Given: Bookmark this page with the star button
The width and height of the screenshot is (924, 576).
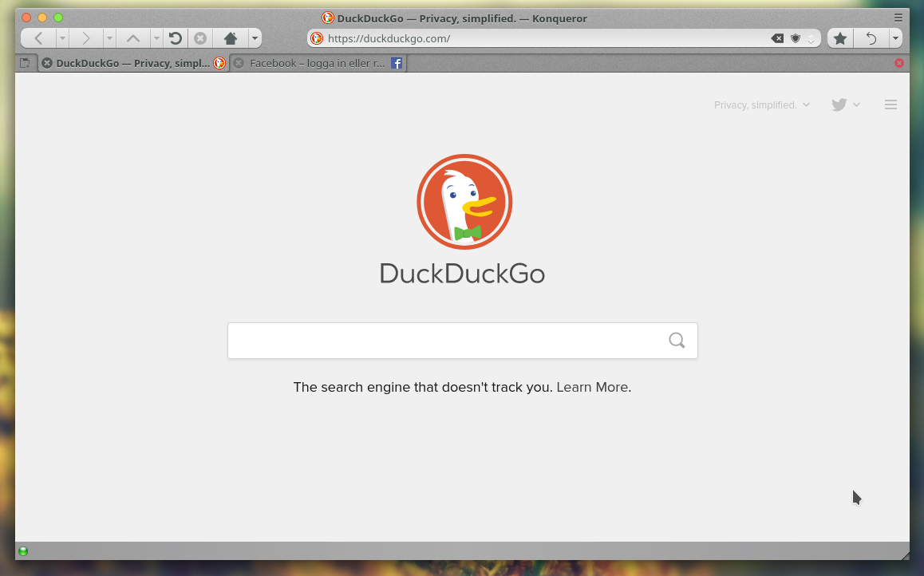Looking at the screenshot, I should pos(840,38).
